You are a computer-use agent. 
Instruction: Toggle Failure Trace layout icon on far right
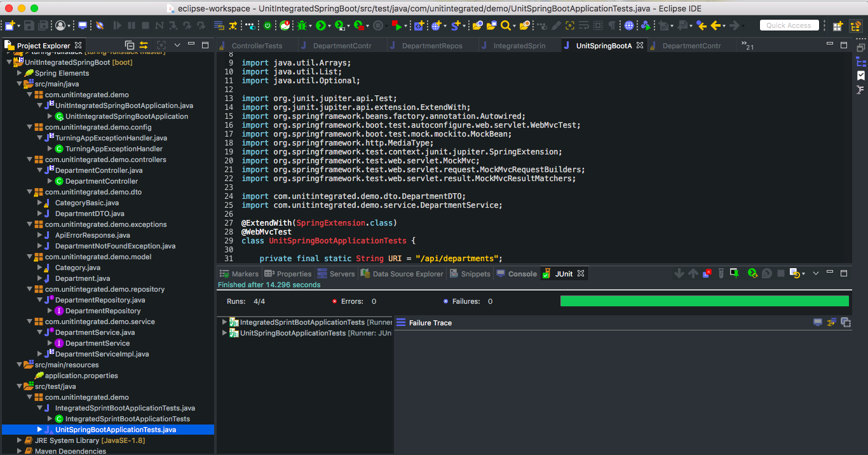coord(846,323)
